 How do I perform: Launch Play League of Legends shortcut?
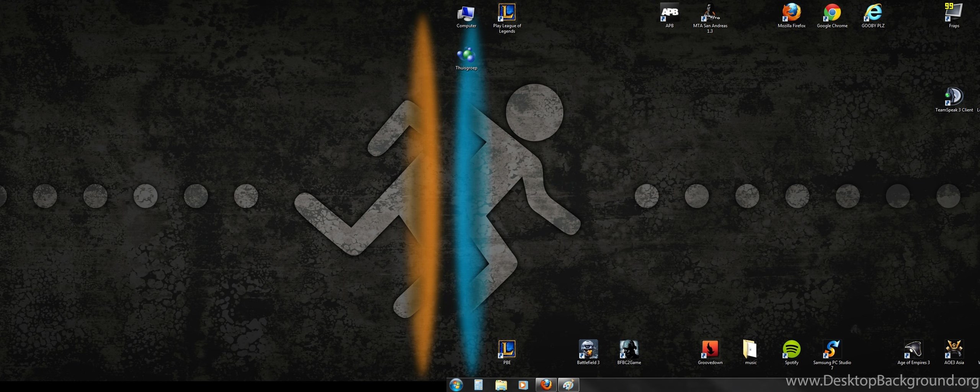coord(507,18)
